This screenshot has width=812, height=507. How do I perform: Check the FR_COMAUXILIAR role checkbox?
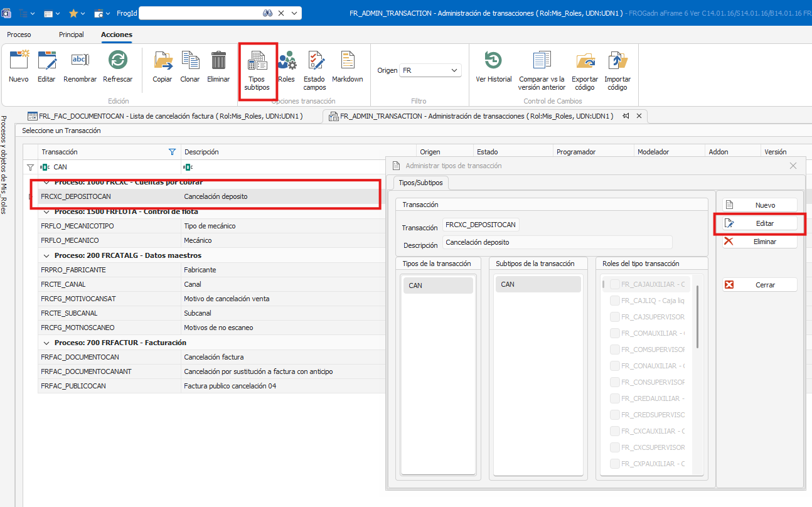coord(615,333)
